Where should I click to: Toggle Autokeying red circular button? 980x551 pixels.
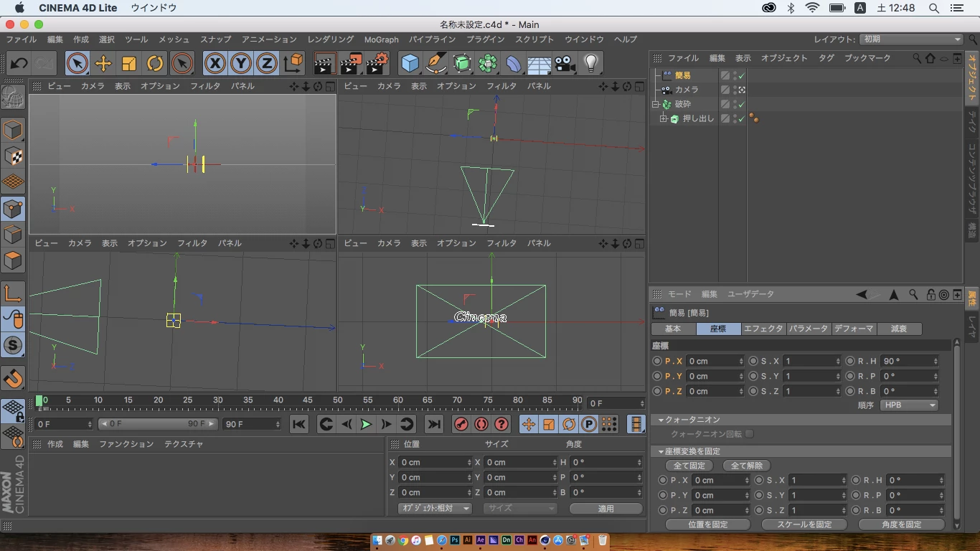[x=481, y=424]
